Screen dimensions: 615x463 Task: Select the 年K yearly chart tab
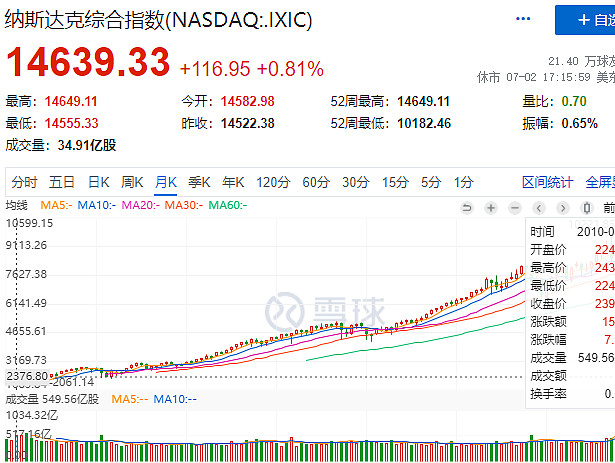[233, 182]
